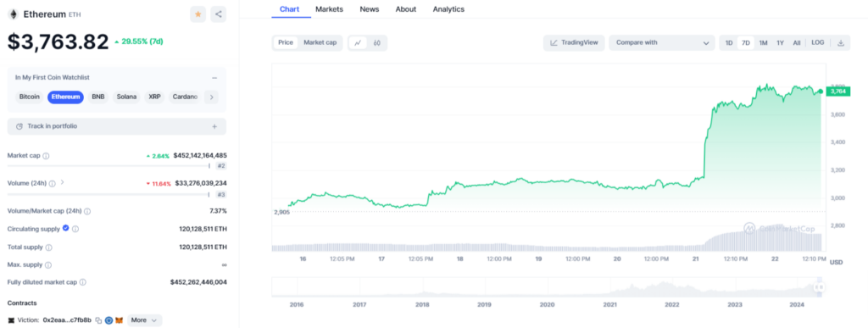This screenshot has width=868, height=328.
Task: Click the #2 market cap rank badge
Action: (221, 166)
